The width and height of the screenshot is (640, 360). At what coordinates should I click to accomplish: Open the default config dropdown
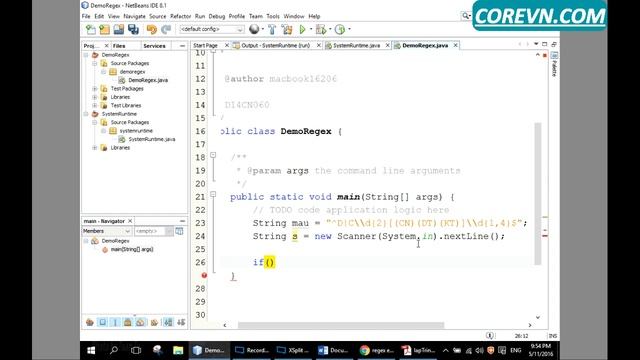(211, 29)
